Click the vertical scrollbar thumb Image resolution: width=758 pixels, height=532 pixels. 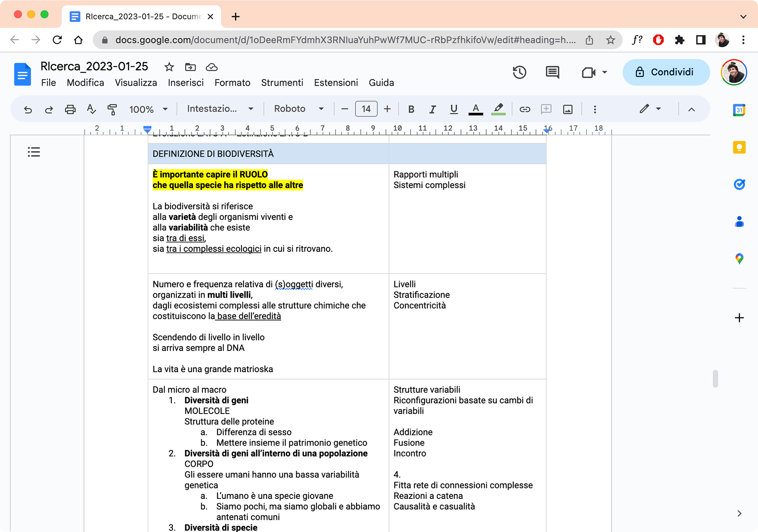click(715, 378)
